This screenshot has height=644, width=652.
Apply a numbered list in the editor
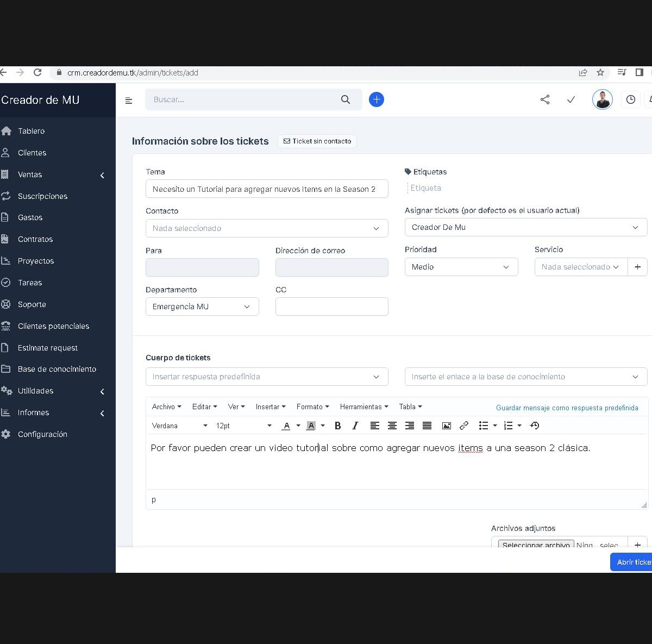click(x=509, y=426)
